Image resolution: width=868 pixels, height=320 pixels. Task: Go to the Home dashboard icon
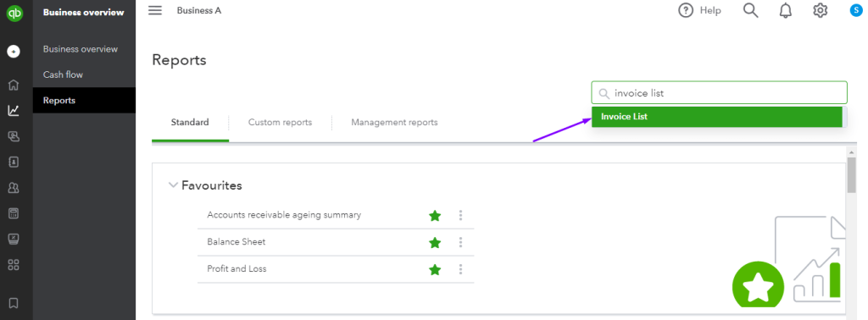pyautogui.click(x=14, y=86)
